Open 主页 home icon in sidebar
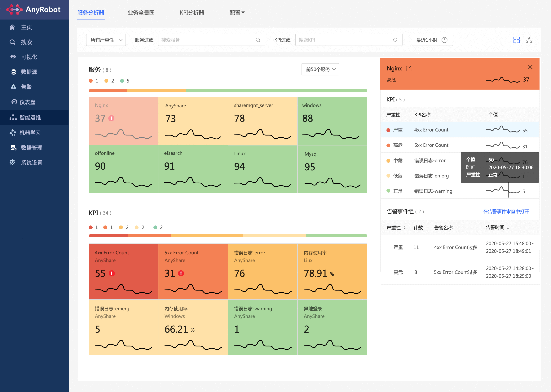 (12, 27)
